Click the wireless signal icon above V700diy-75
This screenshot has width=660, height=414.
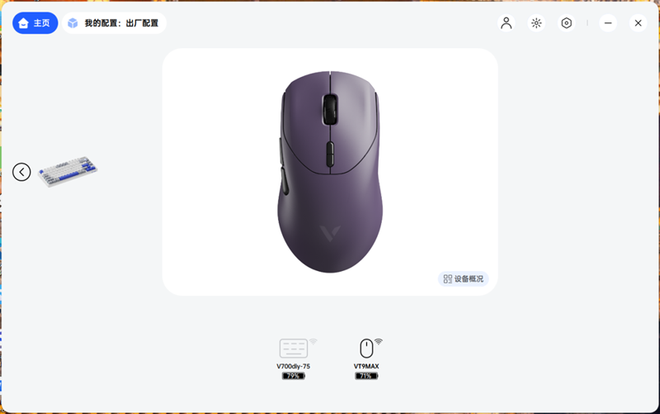coord(313,341)
